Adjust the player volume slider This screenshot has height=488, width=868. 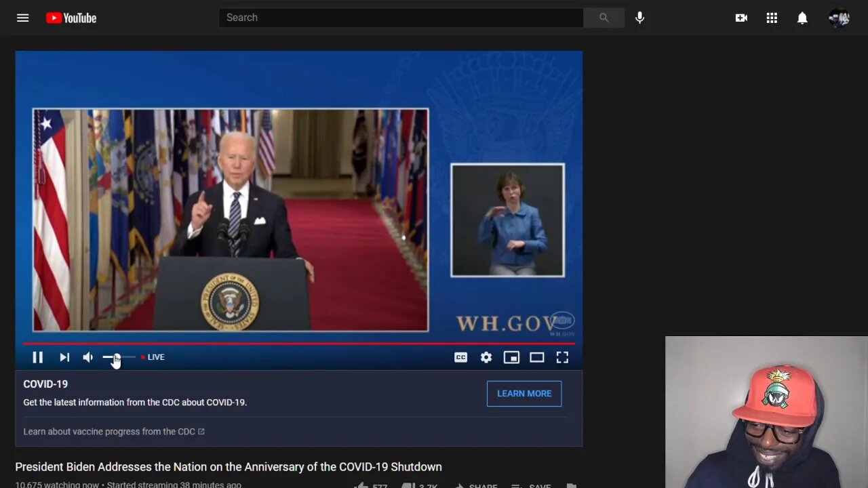tap(119, 357)
